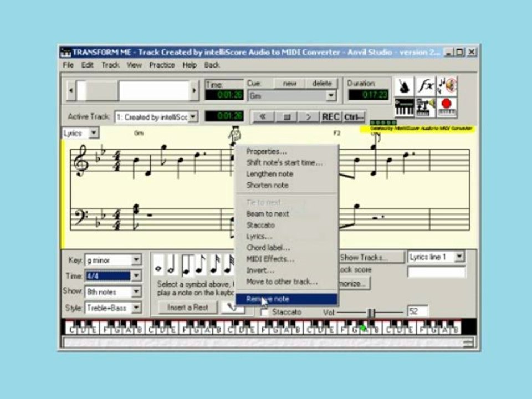The height and width of the screenshot is (399, 532).
Task: Open the mixer with speaker icon
Action: tap(426, 108)
